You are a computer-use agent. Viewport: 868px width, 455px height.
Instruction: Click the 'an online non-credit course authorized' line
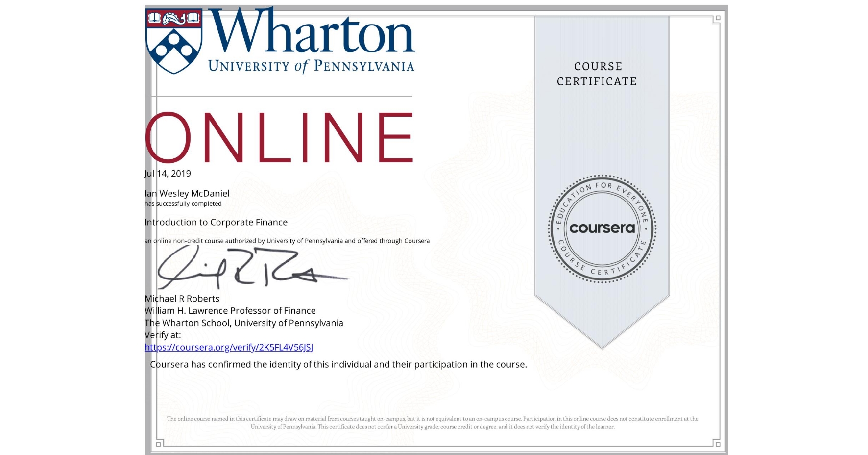tap(287, 241)
